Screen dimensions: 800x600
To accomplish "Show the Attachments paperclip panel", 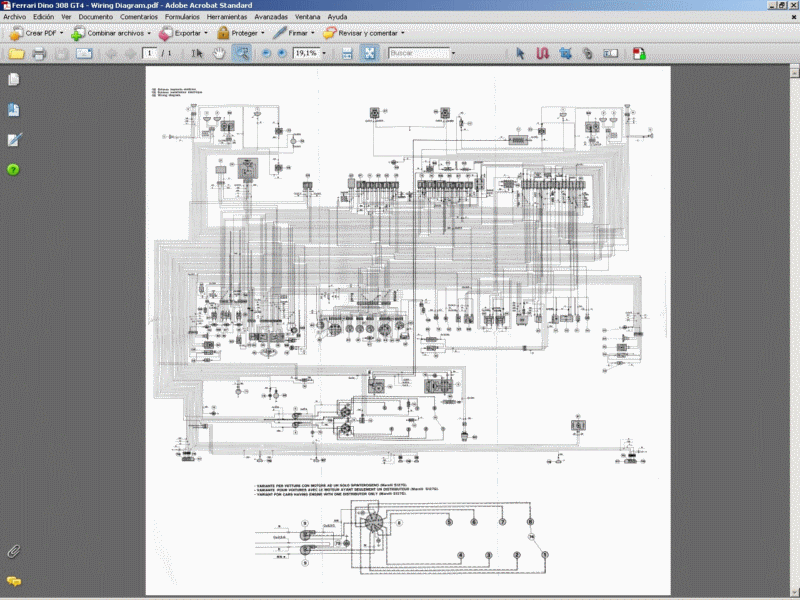I will (14, 552).
